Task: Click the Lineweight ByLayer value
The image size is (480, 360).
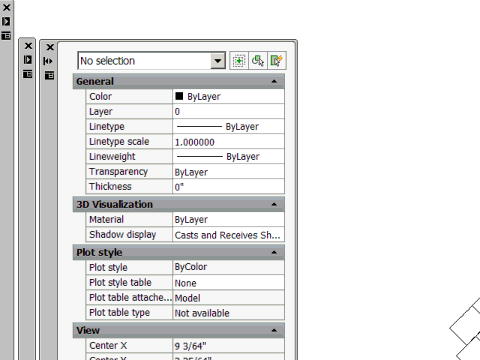Action: coord(228,157)
